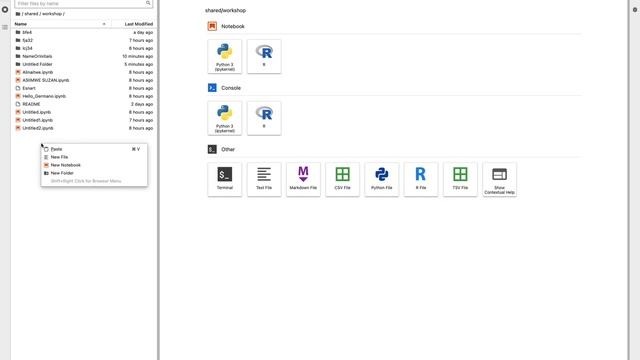This screenshot has width=640, height=360.
Task: Select Hello_Germano.ipynb in the file list
Action: 84,96
